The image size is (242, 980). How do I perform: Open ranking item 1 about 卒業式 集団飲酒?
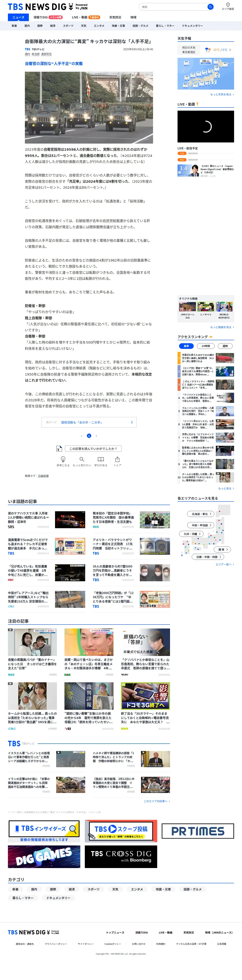206,358
